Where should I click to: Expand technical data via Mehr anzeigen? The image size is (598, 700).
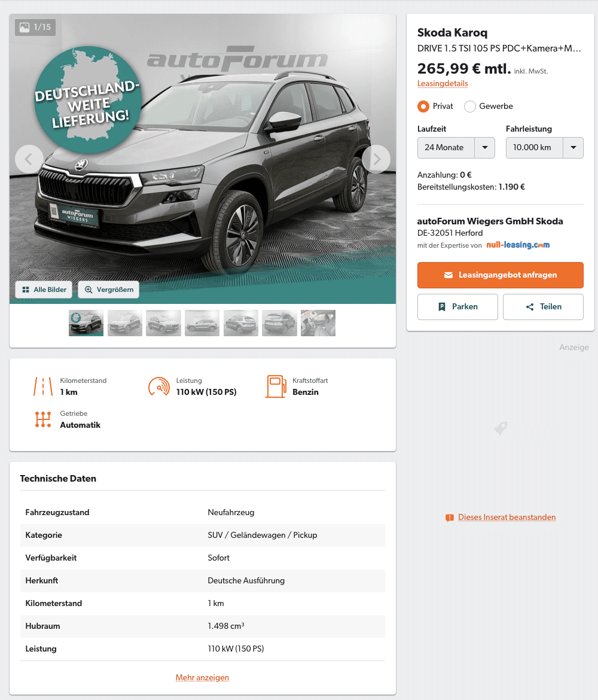(202, 678)
